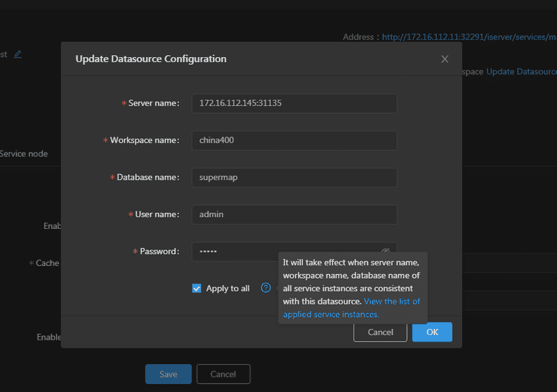The image size is (557, 392).
Task: Click the Server name input field
Action: point(294,103)
